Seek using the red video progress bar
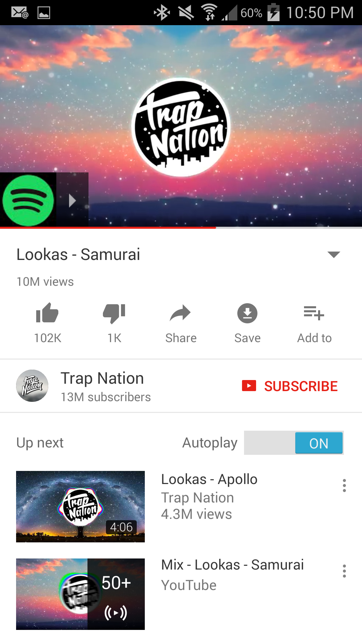This screenshot has width=362, height=644. pos(181,228)
